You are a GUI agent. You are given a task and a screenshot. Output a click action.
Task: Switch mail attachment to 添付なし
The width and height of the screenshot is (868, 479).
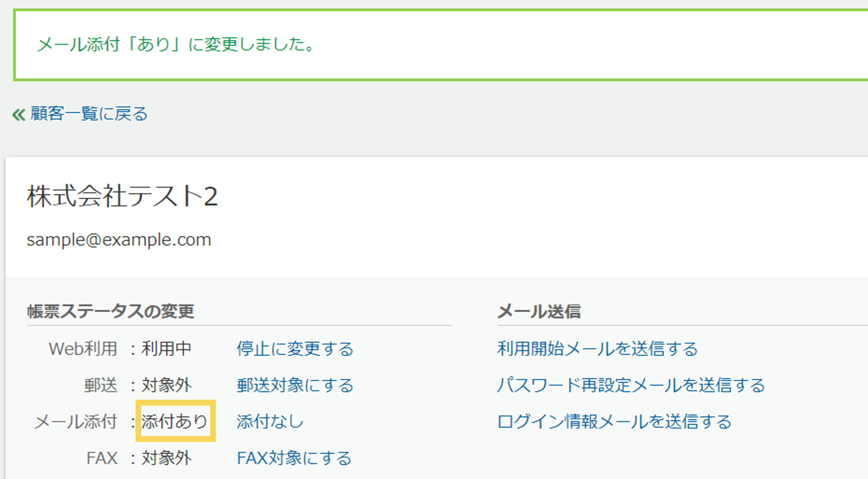(270, 421)
